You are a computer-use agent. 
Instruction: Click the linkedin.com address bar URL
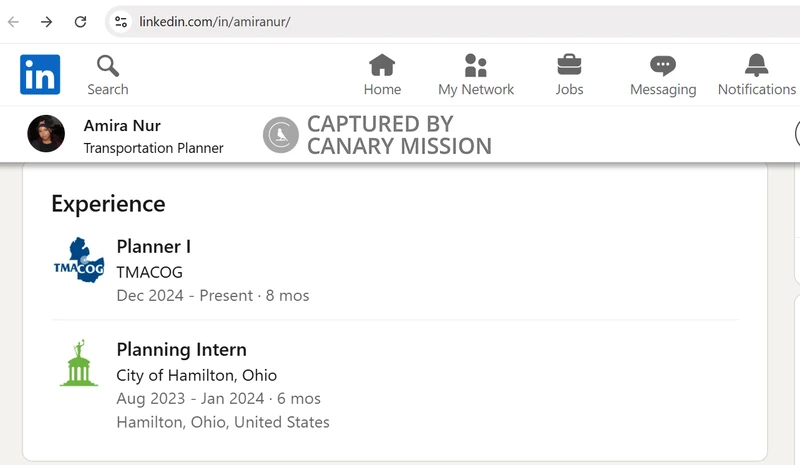(215, 21)
